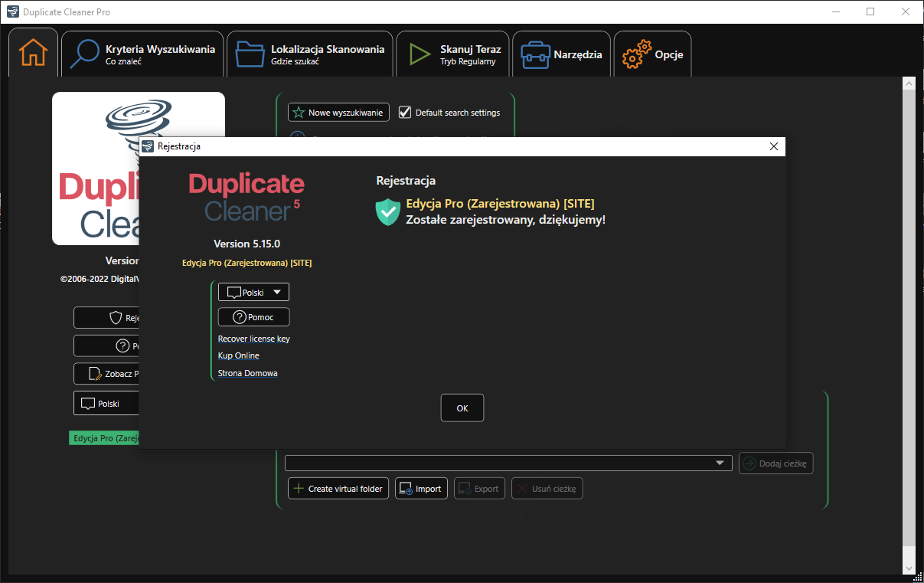Click the folder icon on Lokalizacja Skanowania
This screenshot has height=583, width=924.
tap(250, 54)
